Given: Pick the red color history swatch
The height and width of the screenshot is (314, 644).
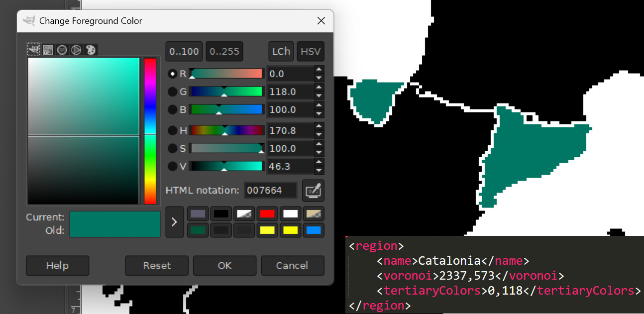Looking at the screenshot, I should point(267,214).
